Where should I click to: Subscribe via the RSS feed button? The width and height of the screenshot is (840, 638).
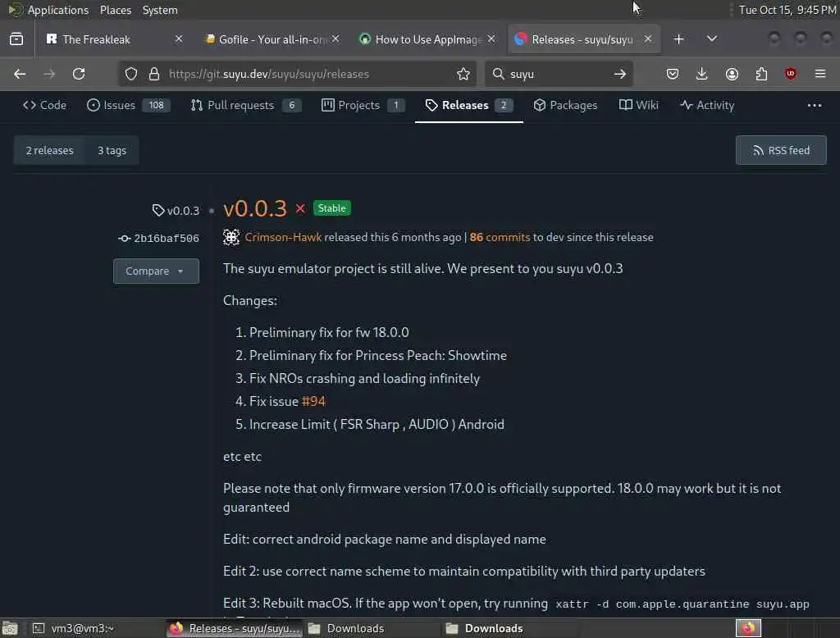[781, 151]
